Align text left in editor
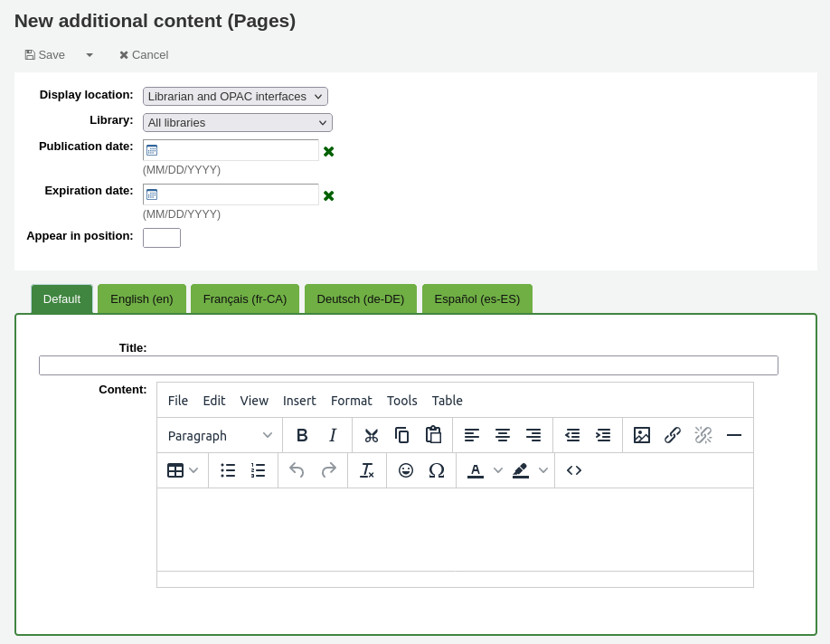Image resolution: width=830 pixels, height=644 pixels. tap(472, 435)
